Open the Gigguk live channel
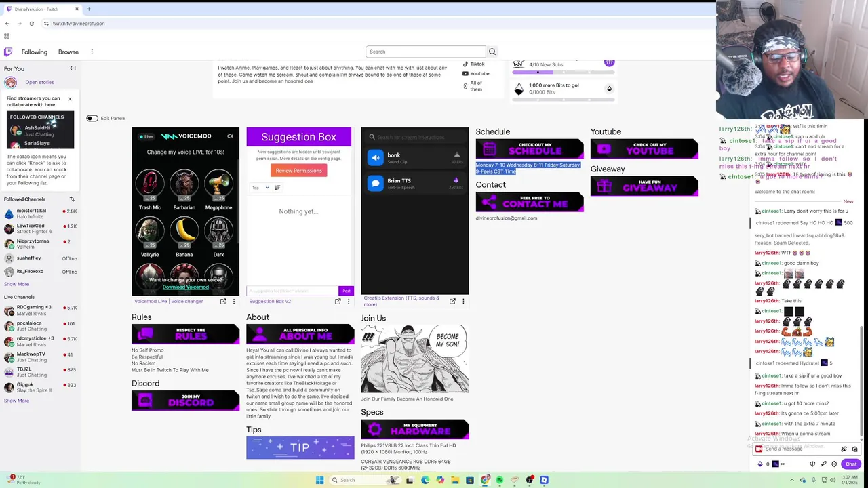868x488 pixels. pos(40,387)
